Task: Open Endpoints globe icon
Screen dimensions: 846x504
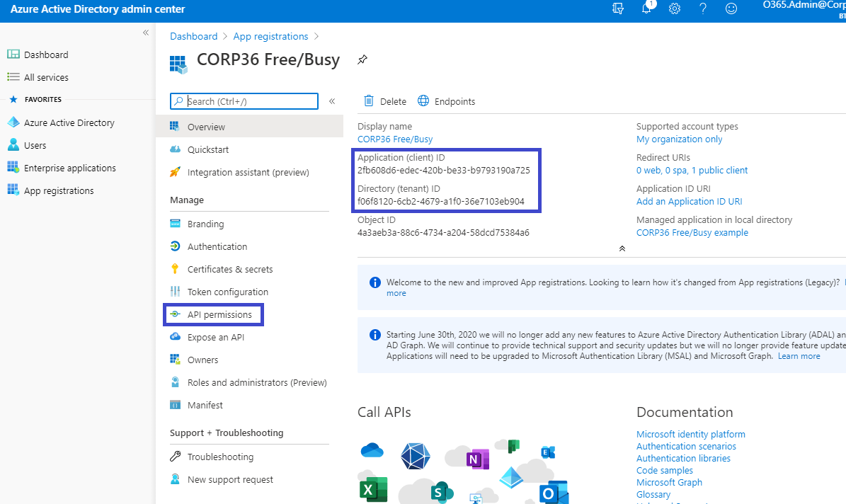Action: point(423,101)
